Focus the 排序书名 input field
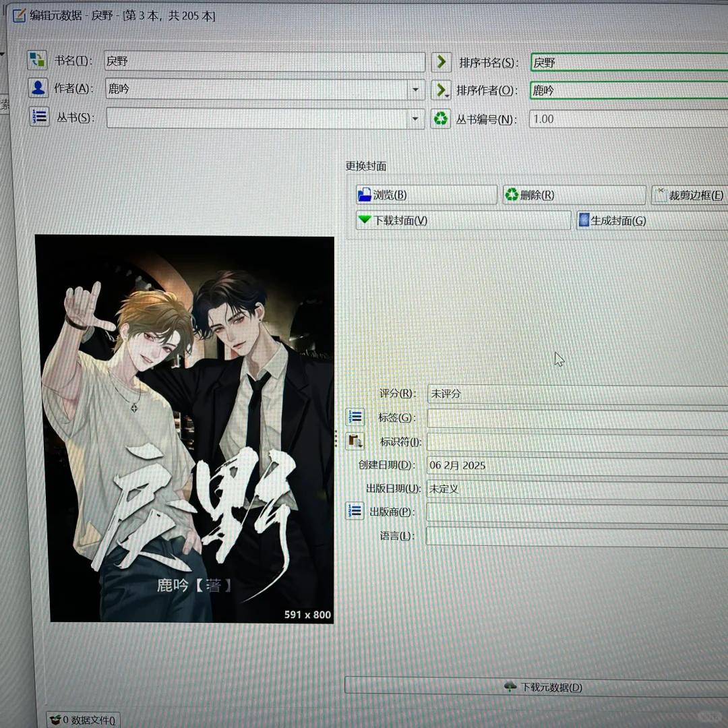728x728 pixels. coord(629,62)
